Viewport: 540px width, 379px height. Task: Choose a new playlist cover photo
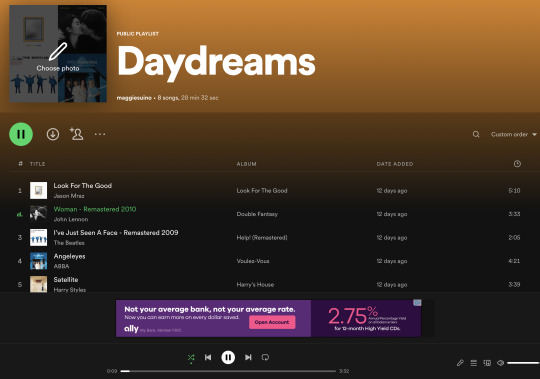(x=58, y=54)
